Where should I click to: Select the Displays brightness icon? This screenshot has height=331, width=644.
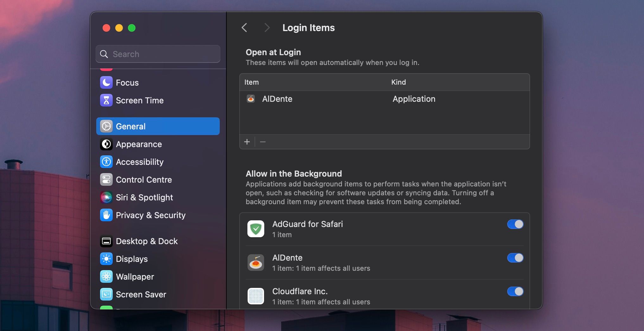(106, 259)
